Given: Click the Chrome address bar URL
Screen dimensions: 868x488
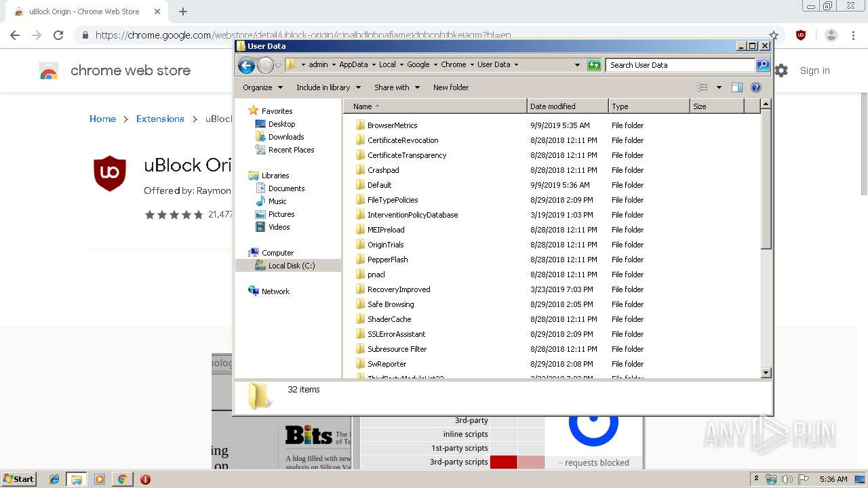Looking at the screenshot, I should pos(303,35).
